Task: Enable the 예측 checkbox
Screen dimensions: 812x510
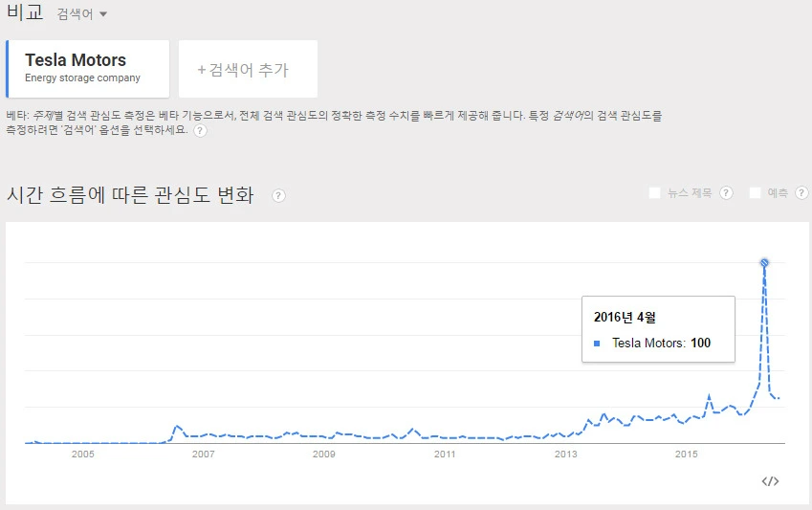Action: point(755,193)
